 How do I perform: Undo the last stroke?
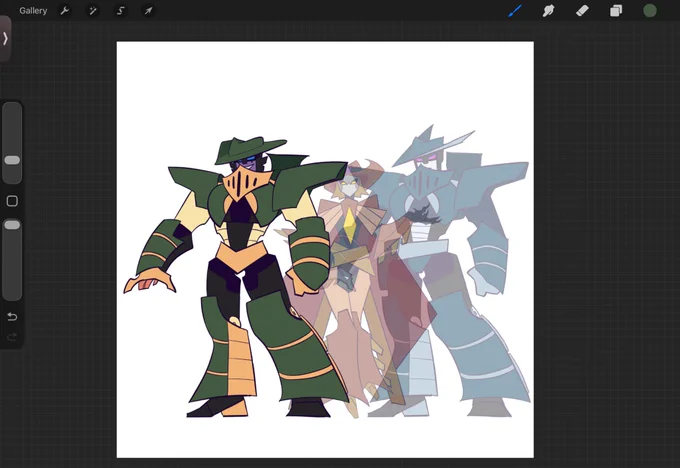[12, 317]
